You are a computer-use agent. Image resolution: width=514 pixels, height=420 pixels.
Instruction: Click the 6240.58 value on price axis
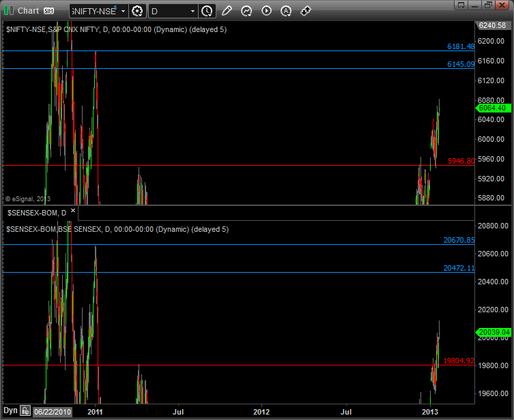click(492, 25)
